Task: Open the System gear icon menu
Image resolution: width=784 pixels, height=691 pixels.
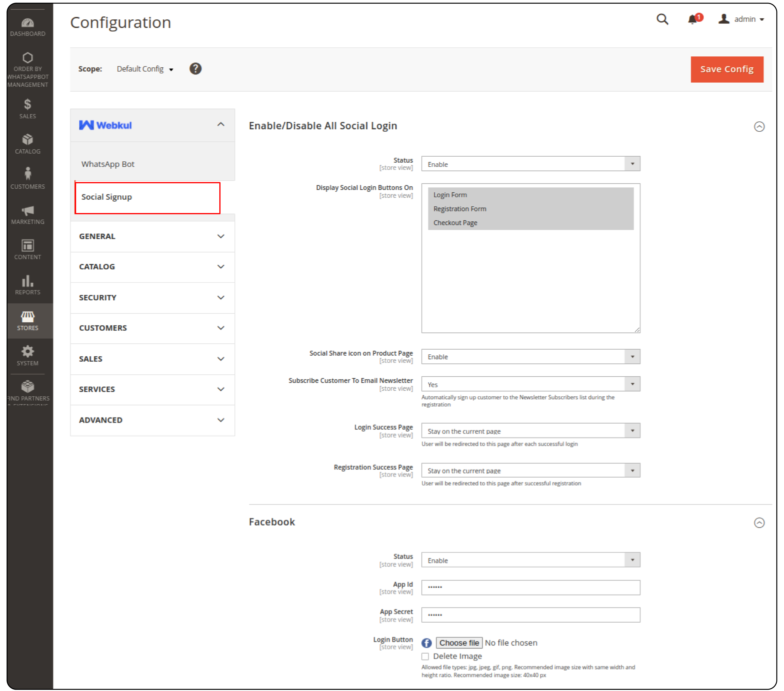Action: click(28, 356)
